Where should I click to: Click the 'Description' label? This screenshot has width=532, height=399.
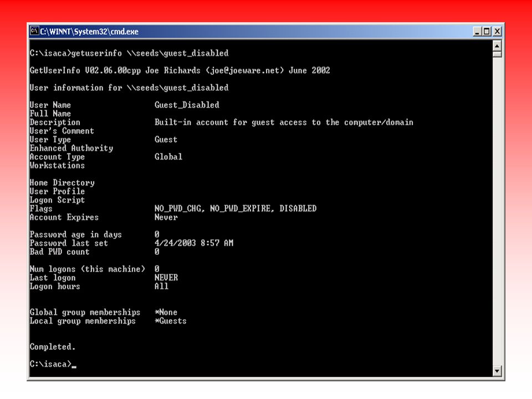tap(55, 122)
